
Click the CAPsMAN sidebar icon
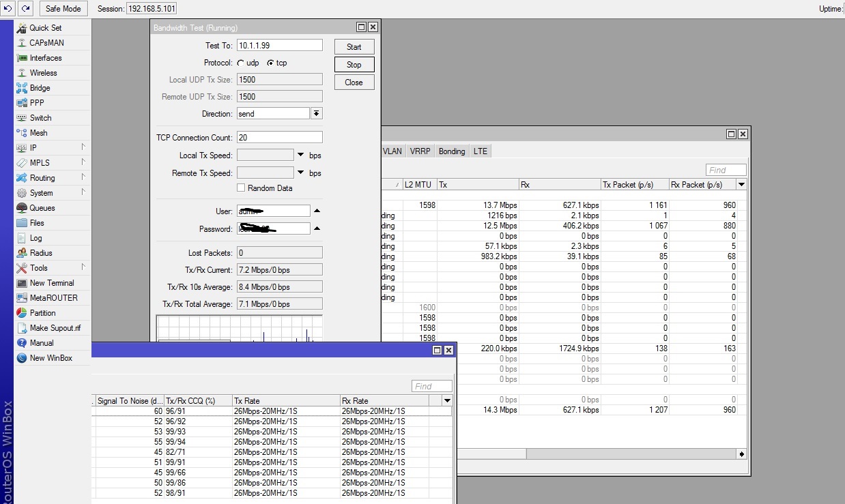(x=22, y=43)
